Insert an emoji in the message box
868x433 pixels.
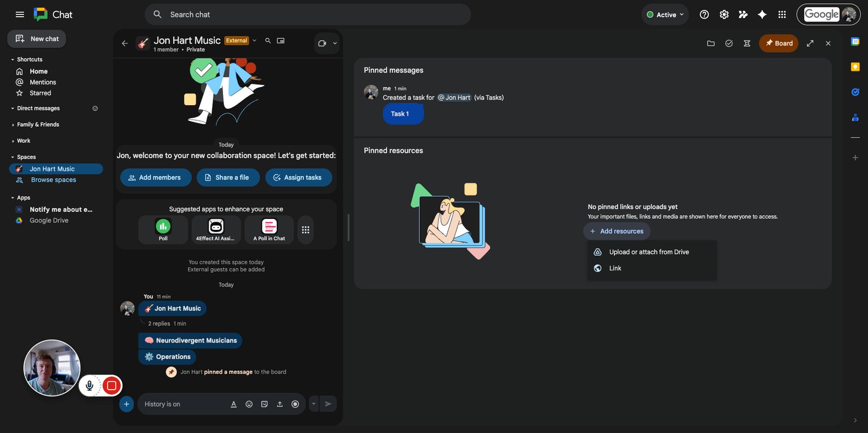point(249,404)
